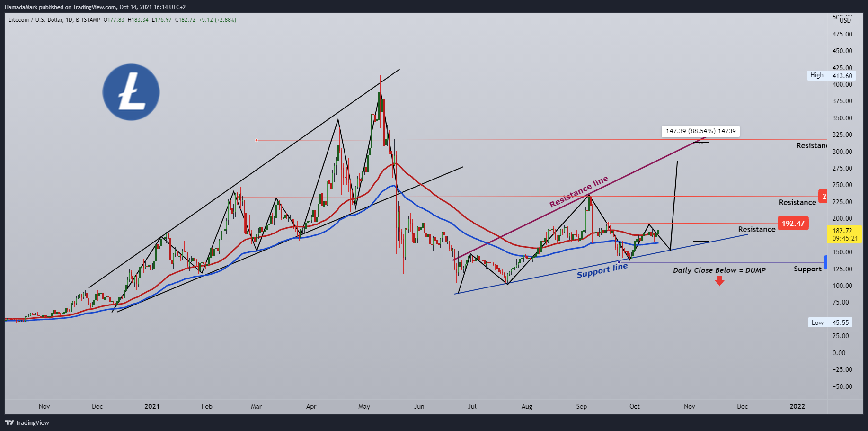The image size is (868, 431).
Task: Click the Low 45.55 price marker
Action: [831, 323]
